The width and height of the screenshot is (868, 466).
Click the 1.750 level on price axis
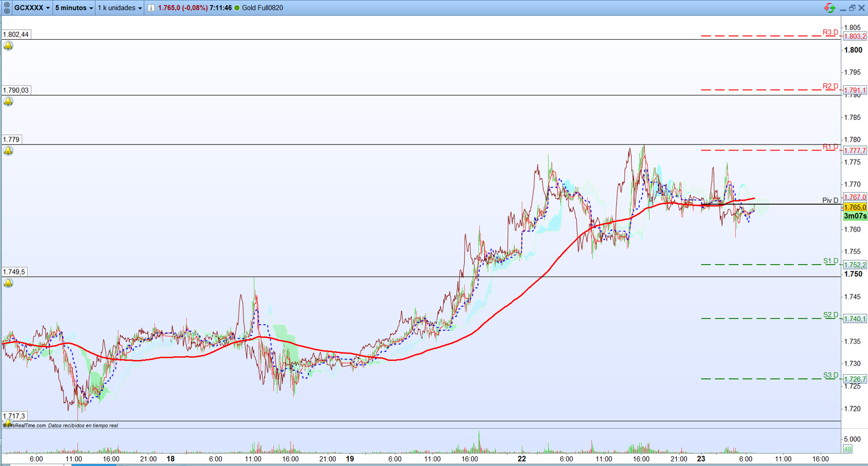(853, 274)
